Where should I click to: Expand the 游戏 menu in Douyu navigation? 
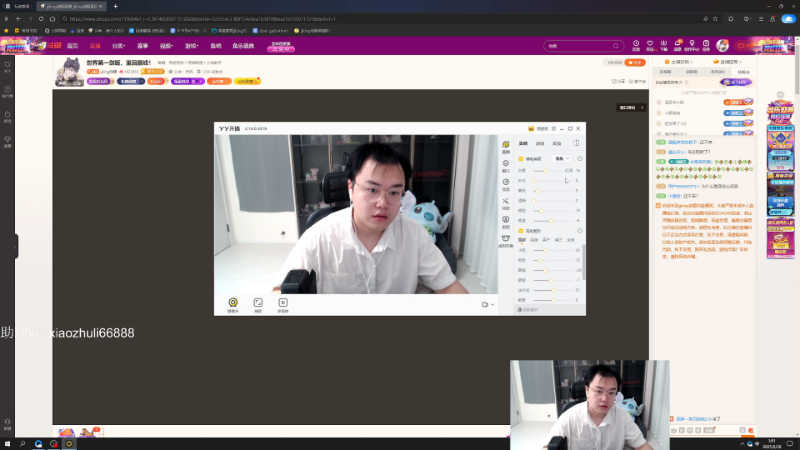pos(191,46)
